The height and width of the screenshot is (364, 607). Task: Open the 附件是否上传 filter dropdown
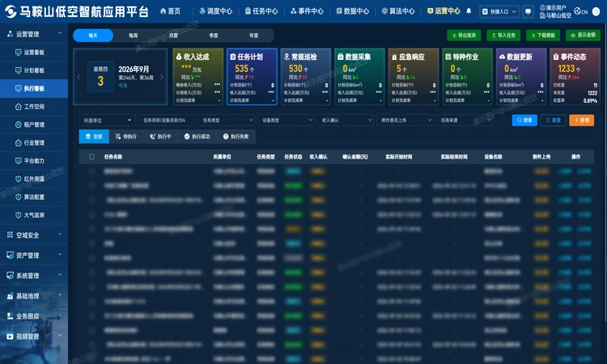[x=405, y=121]
